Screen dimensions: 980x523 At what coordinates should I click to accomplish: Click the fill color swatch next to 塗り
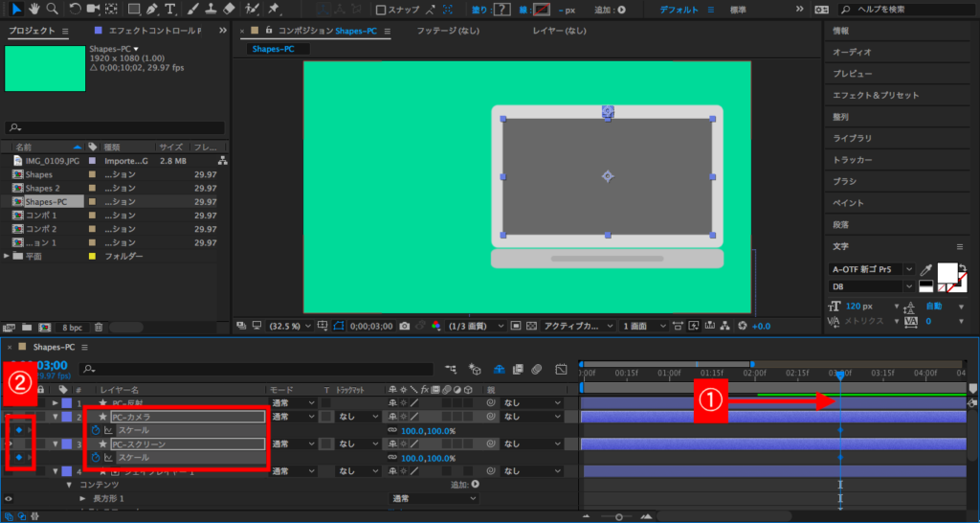(502, 10)
